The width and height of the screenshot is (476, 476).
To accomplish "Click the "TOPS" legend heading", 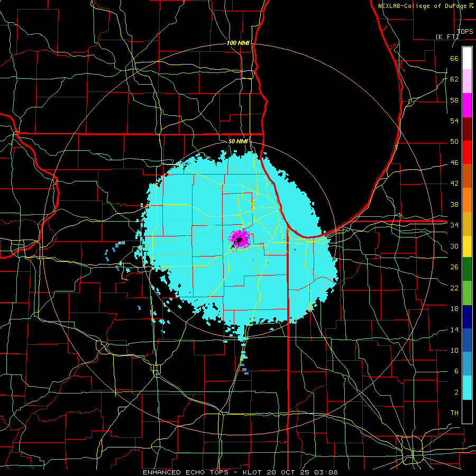I will pyautogui.click(x=465, y=32).
